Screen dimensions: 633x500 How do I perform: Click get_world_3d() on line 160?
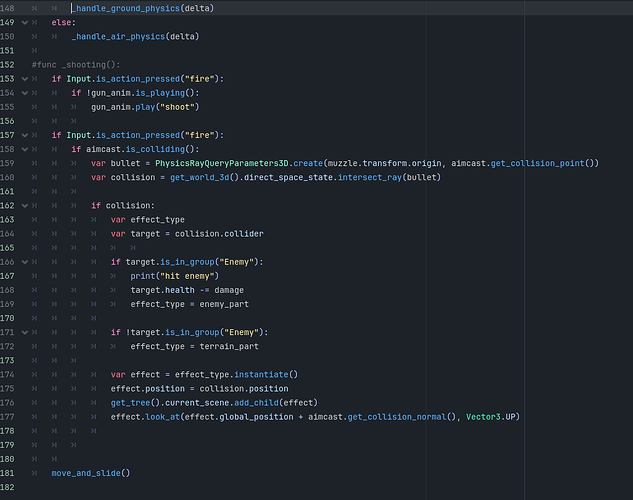pos(204,177)
